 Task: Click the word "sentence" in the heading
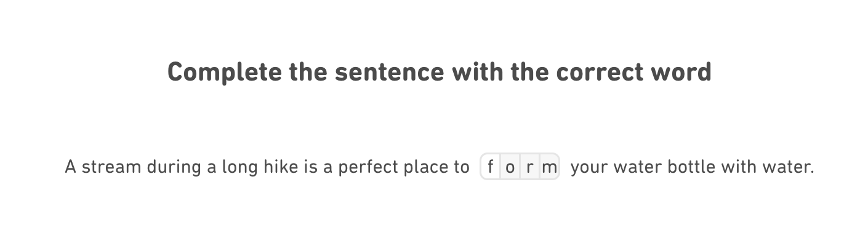389,72
